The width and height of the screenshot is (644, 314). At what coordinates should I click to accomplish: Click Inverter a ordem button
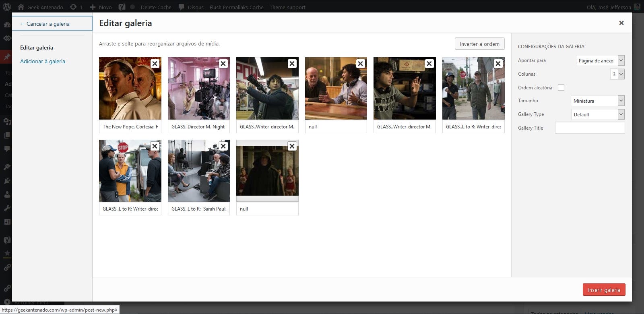coord(479,44)
